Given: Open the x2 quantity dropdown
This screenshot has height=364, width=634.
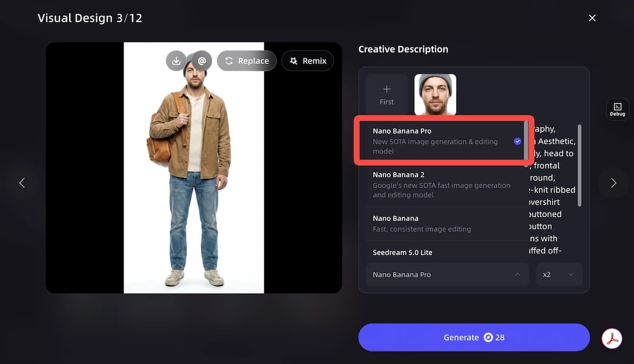Looking at the screenshot, I should point(559,275).
